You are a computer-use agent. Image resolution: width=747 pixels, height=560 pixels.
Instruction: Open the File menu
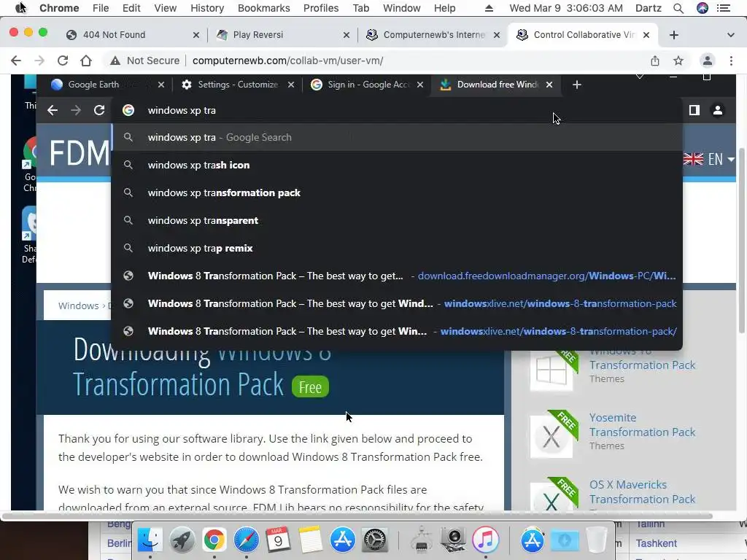[x=101, y=8]
